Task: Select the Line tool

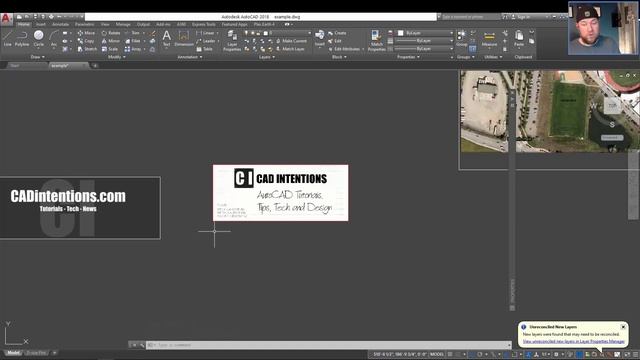Action: (7, 39)
